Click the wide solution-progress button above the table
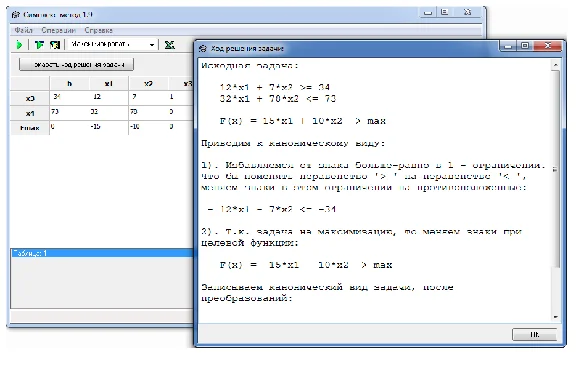Viewport: 576px width, 368px height. (76, 64)
